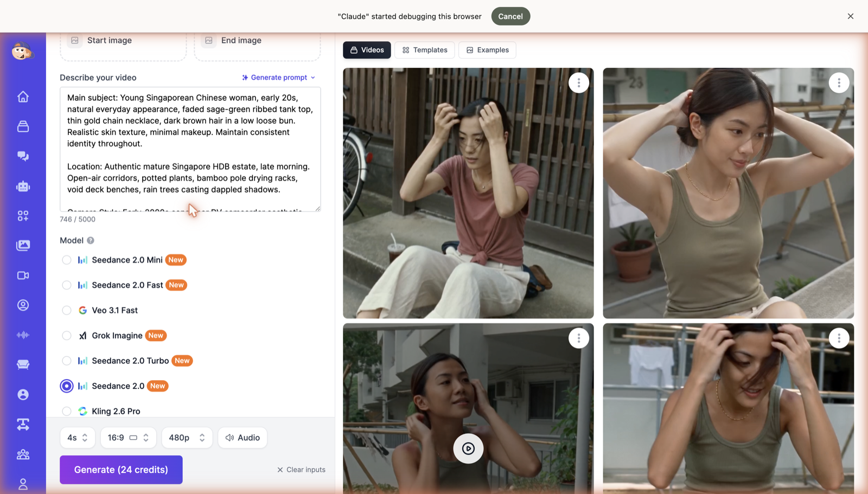Select the Grok Imagine model
The height and width of the screenshot is (494, 868).
click(67, 336)
